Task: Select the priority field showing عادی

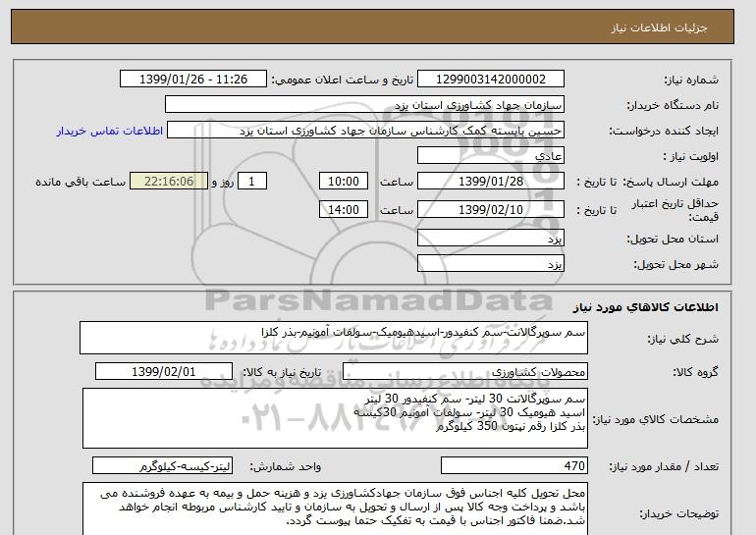Action: [x=490, y=156]
